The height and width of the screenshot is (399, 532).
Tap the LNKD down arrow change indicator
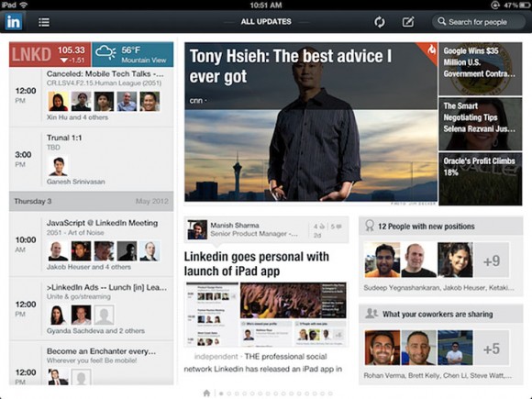64,61
